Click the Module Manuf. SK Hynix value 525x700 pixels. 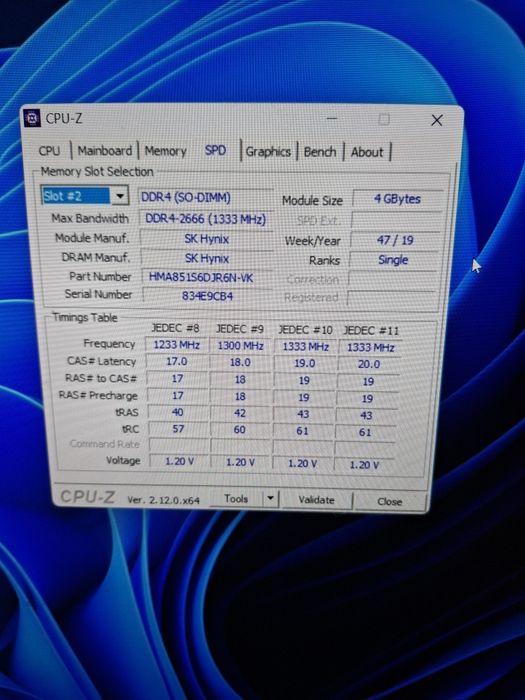point(207,239)
